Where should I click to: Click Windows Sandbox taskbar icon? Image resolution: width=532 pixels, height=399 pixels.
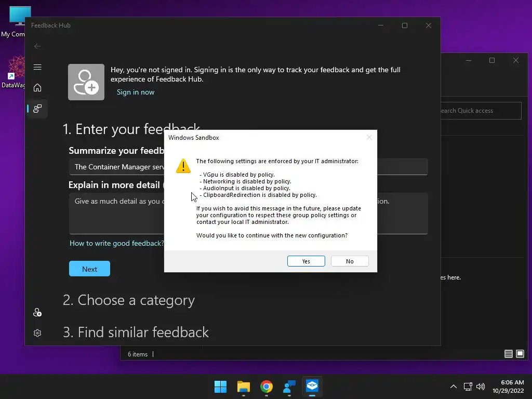tap(312, 387)
